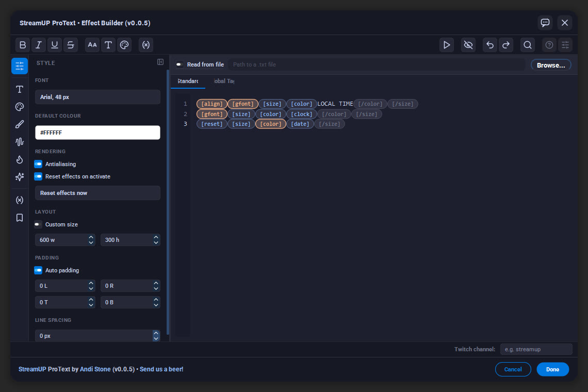Switch to the Global Tags tab

point(224,81)
